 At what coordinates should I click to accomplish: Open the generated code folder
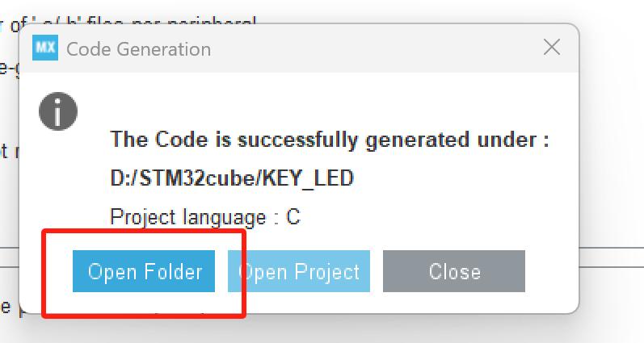[144, 271]
